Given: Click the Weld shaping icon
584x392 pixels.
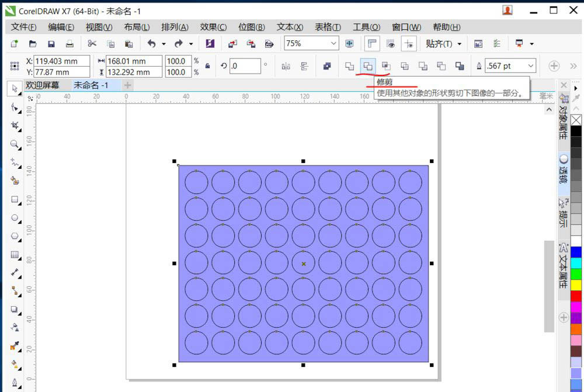Looking at the screenshot, I should click(x=349, y=66).
